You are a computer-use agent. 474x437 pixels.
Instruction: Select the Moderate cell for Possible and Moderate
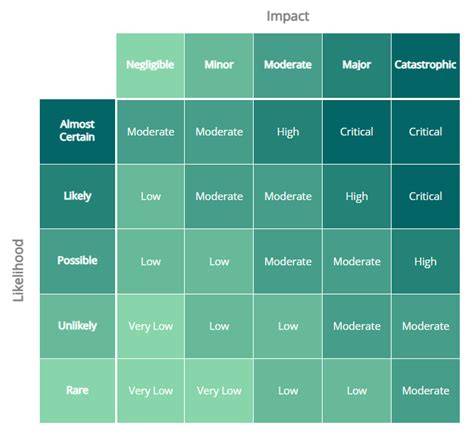click(x=288, y=261)
